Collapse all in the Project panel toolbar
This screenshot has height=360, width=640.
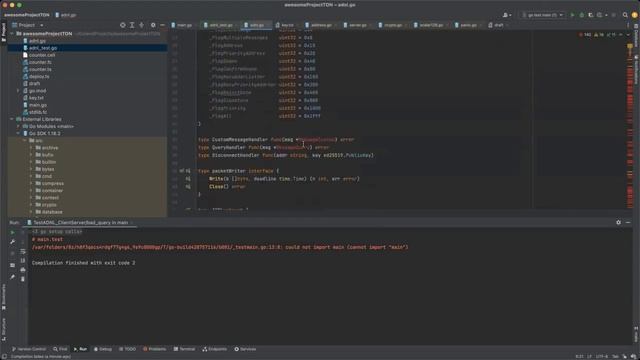tap(142, 25)
